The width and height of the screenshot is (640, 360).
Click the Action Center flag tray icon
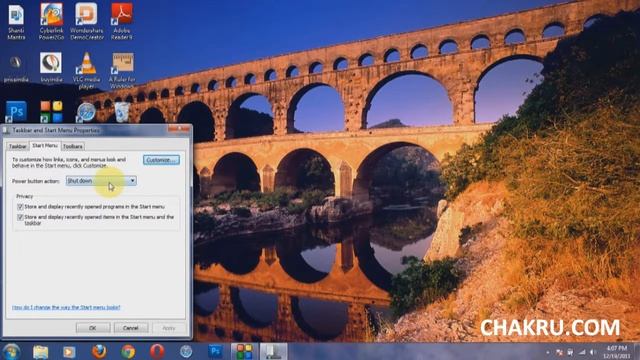click(x=559, y=352)
